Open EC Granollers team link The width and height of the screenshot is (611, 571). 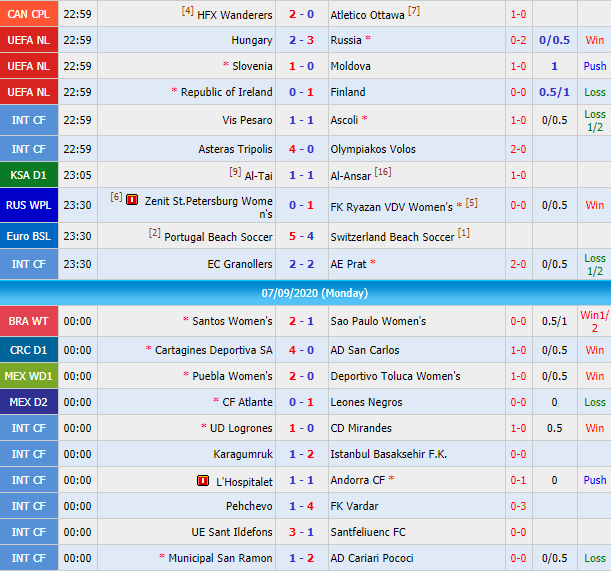240,264
